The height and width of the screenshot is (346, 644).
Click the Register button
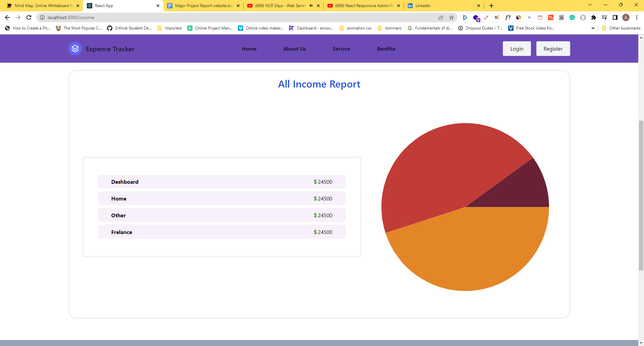(553, 49)
